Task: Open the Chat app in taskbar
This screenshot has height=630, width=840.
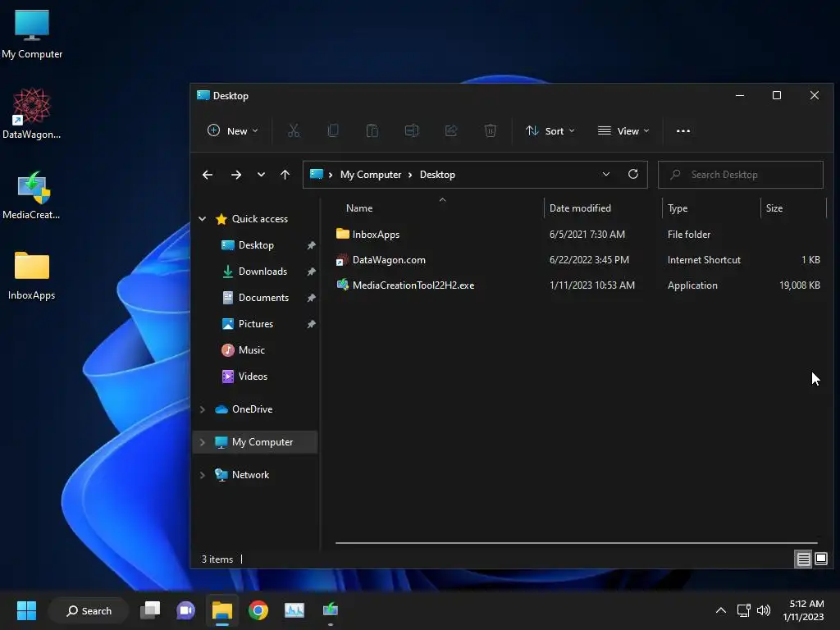Action: [186, 610]
